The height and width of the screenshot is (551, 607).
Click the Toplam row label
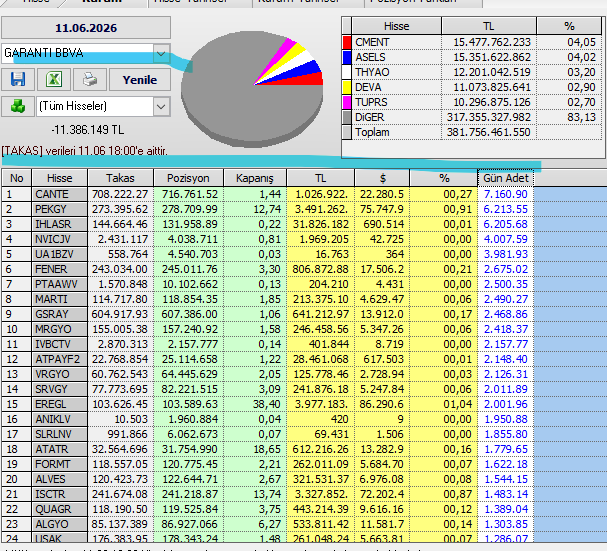372,132
